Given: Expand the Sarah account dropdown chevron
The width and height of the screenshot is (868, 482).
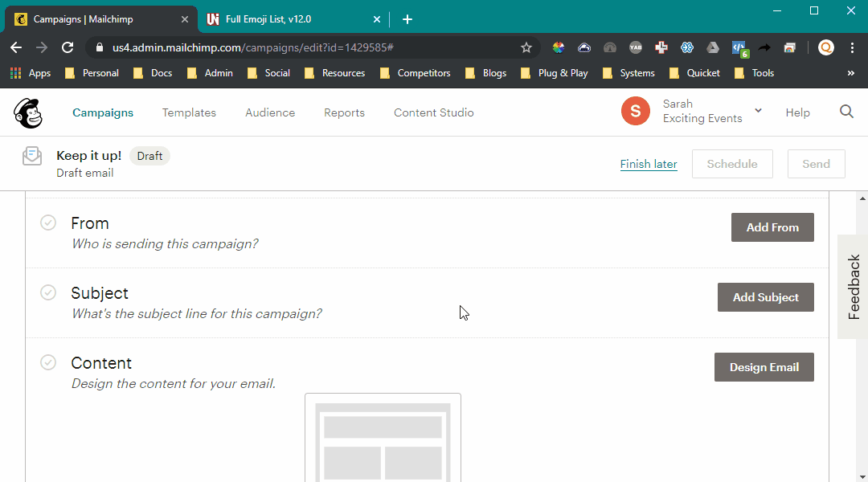Looking at the screenshot, I should (x=759, y=111).
